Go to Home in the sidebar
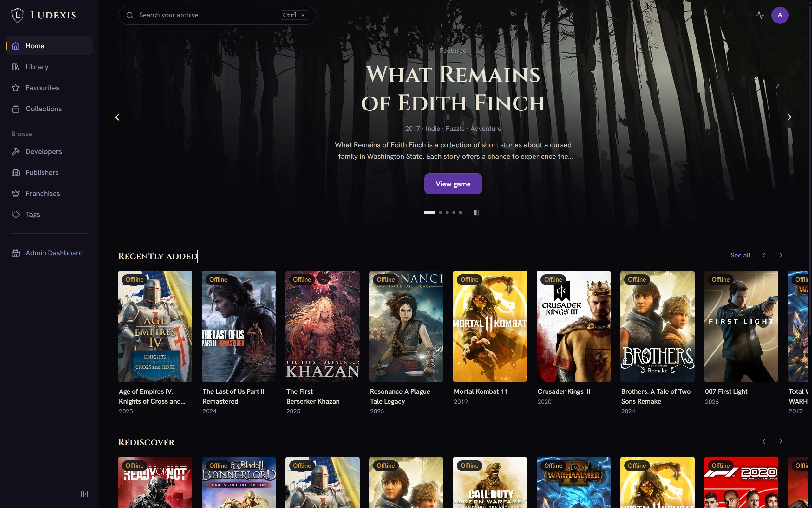 click(x=49, y=46)
